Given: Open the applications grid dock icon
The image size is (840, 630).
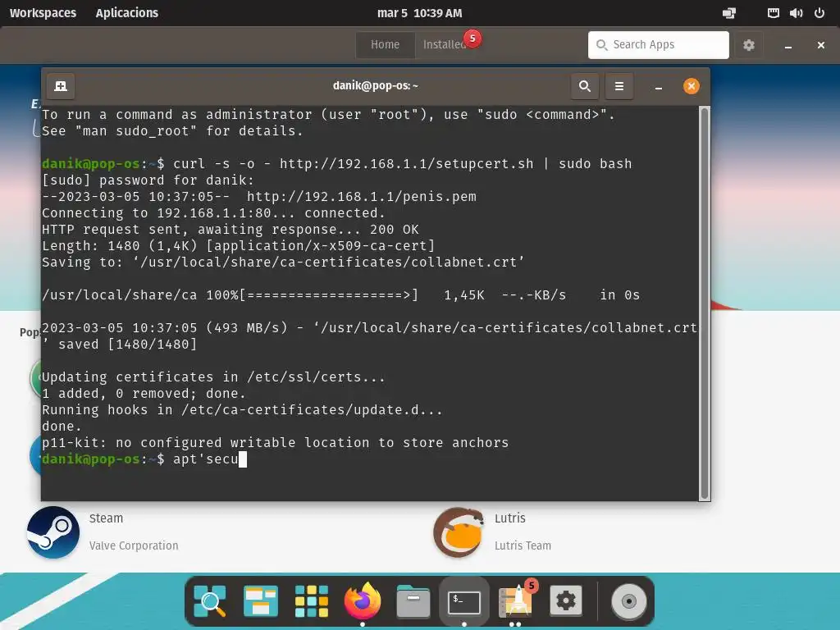Looking at the screenshot, I should (311, 601).
